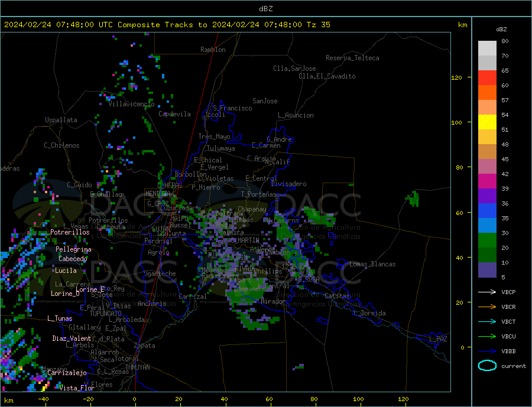Viewport: 532px width, 407px height.
Task: Click the '100' tick on the x-axis
Action: tap(358, 399)
